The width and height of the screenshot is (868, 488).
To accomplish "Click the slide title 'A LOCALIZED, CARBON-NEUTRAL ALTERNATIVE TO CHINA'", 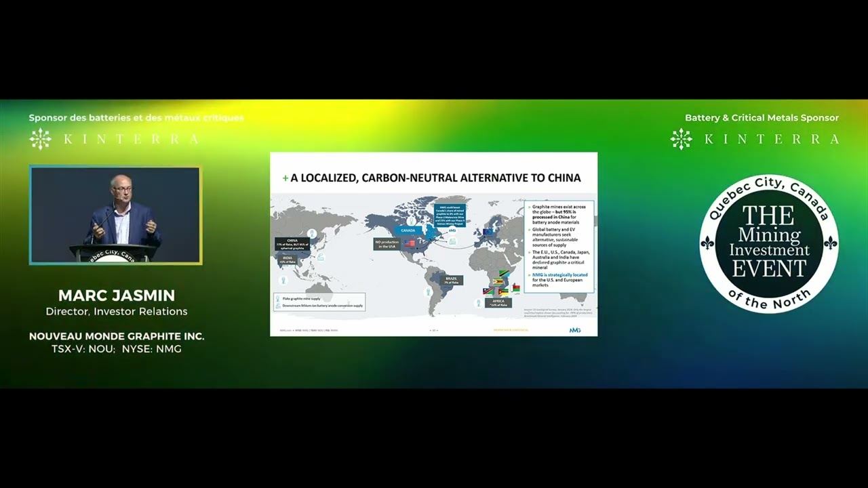I will point(435,178).
